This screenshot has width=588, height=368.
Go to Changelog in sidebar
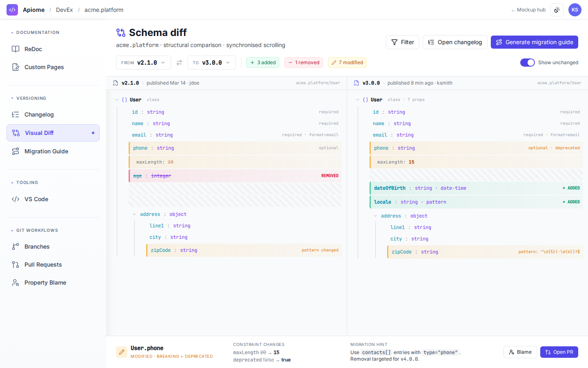click(x=53, y=114)
